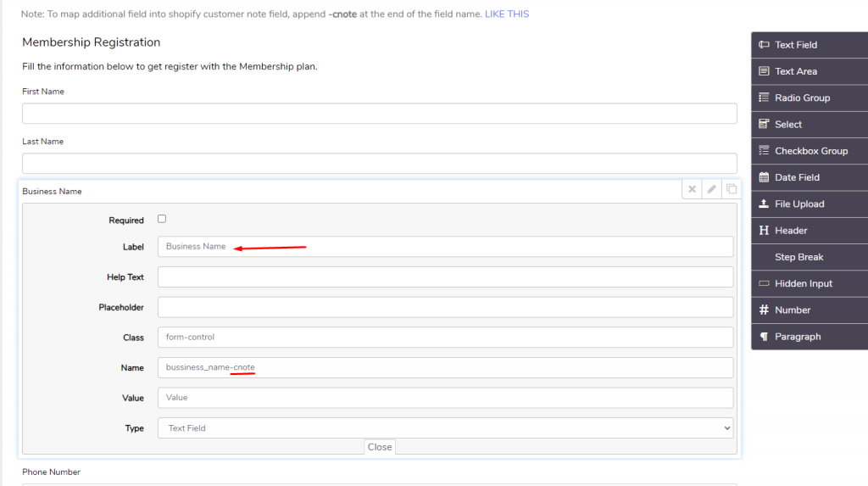Remove the Business Name field
The height and width of the screenshot is (486, 868).
pos(692,189)
